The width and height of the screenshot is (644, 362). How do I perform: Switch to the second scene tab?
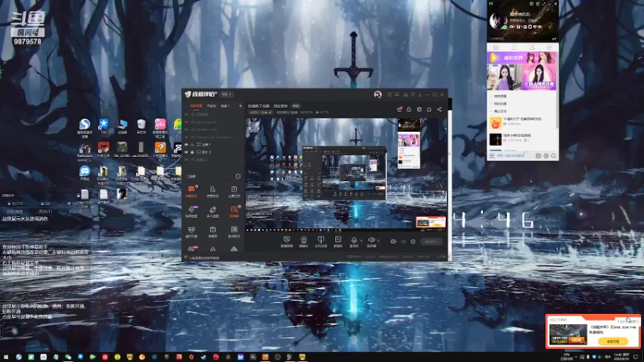point(211,106)
